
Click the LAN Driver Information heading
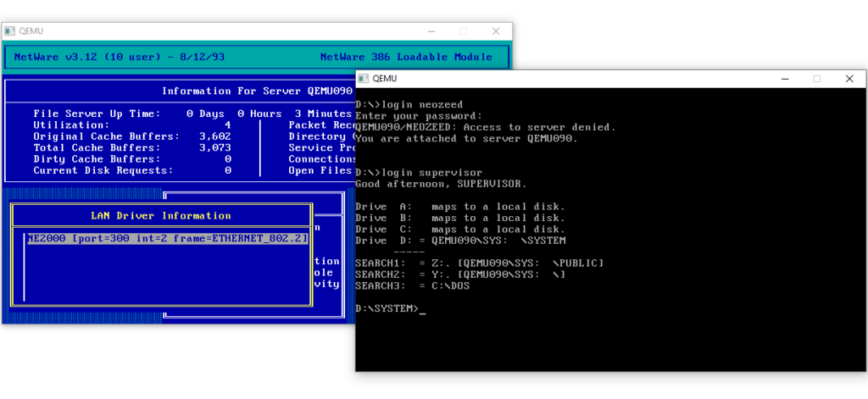[160, 216]
